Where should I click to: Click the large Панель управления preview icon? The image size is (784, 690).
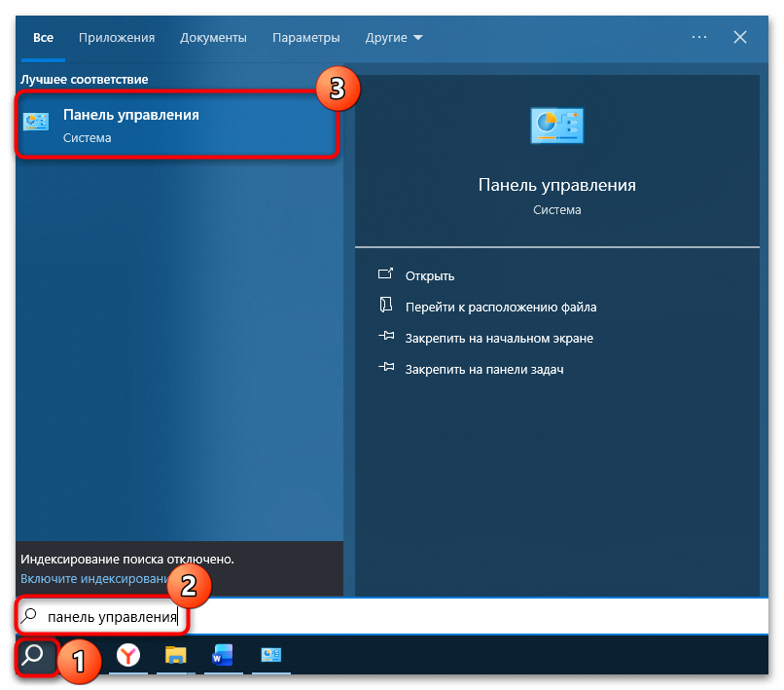(x=556, y=125)
